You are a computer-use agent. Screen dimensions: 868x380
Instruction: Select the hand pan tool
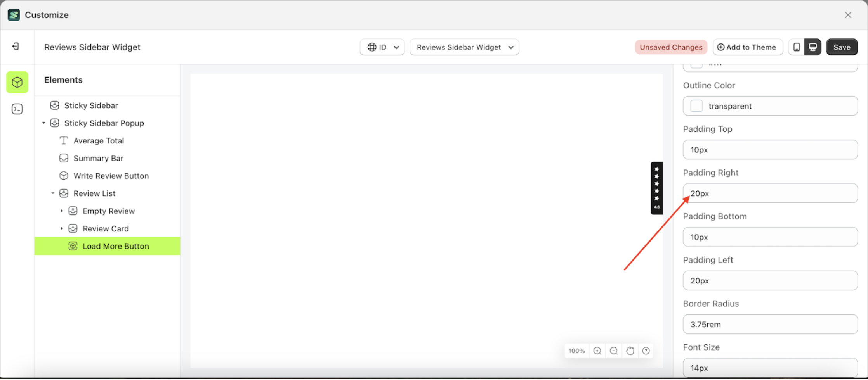point(630,351)
